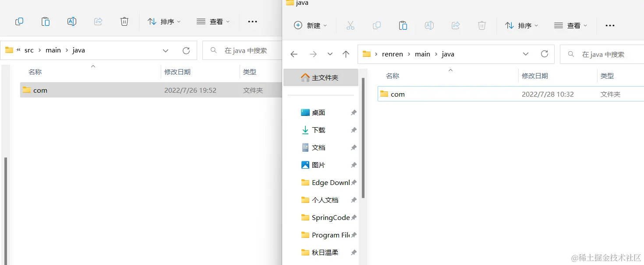Image resolution: width=644 pixels, height=265 pixels.
Task: Click java breadcrumb in left address bar
Action: coord(79,50)
